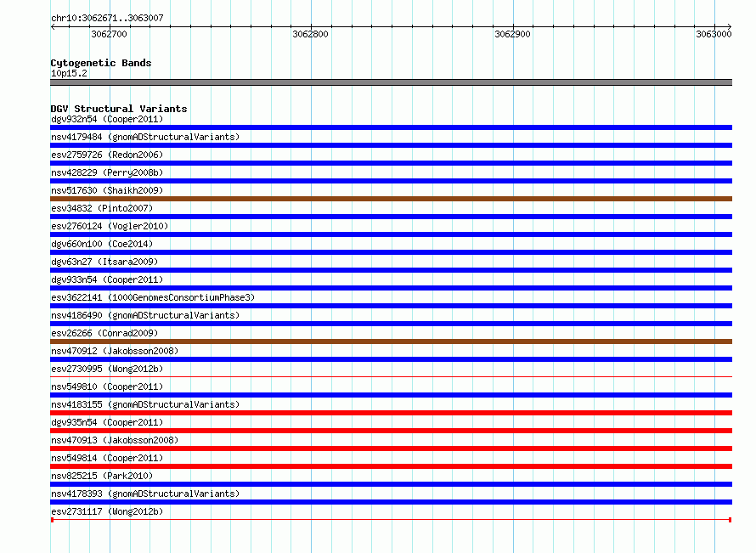
Task: Click the esv2731117 (Wong2012b) label
Action: click(107, 511)
